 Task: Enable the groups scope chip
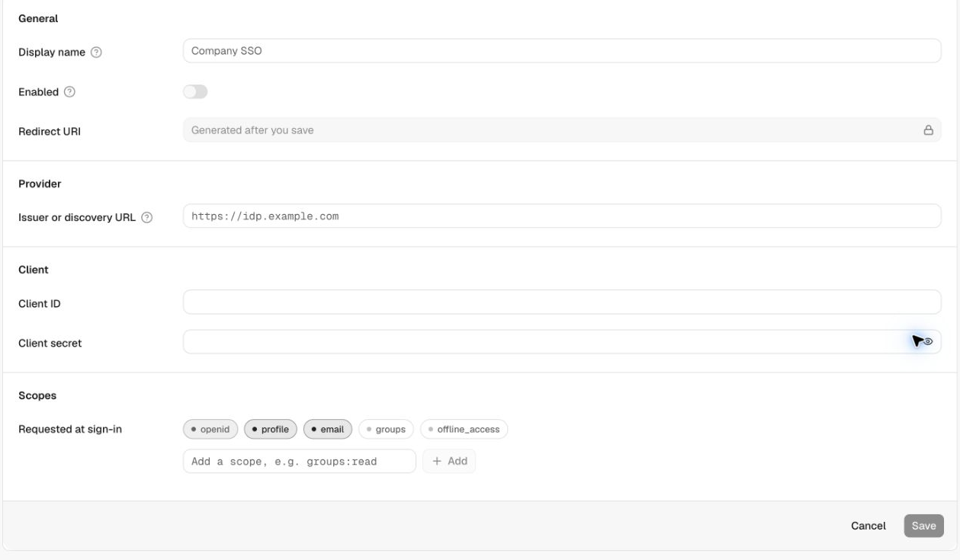(386, 430)
